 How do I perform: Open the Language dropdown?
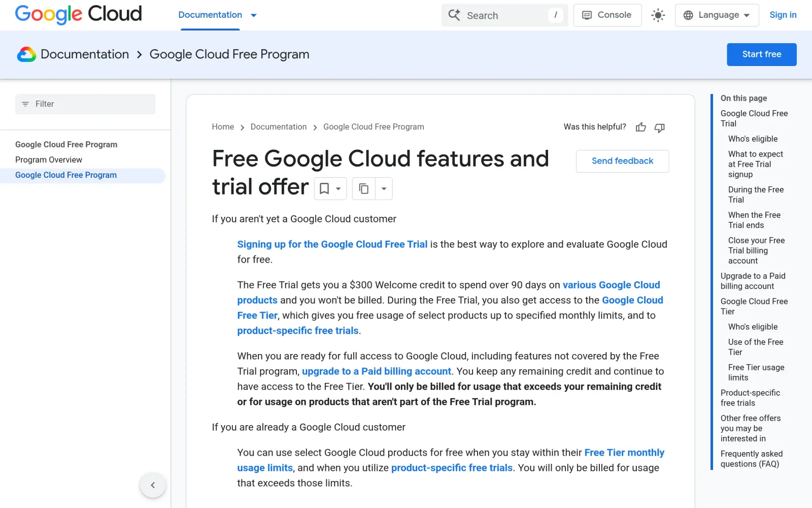pos(717,15)
